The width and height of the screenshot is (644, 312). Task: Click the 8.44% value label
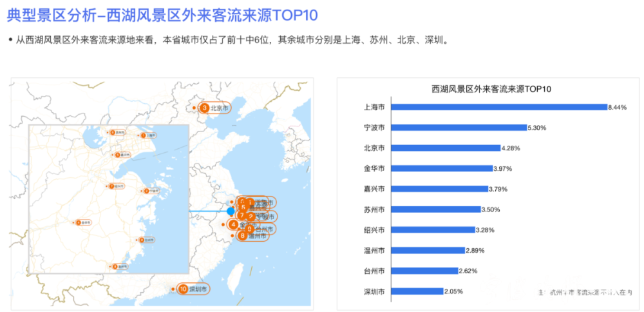618,107
